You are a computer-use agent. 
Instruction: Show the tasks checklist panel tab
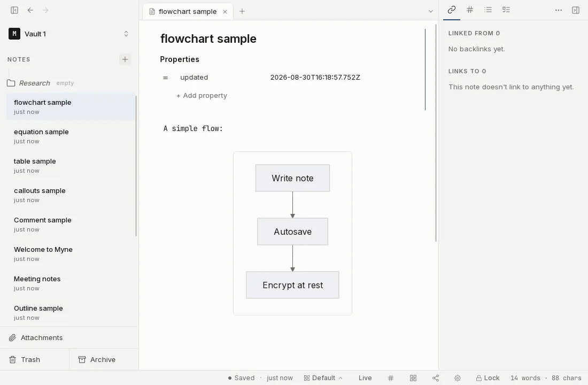[x=506, y=10]
